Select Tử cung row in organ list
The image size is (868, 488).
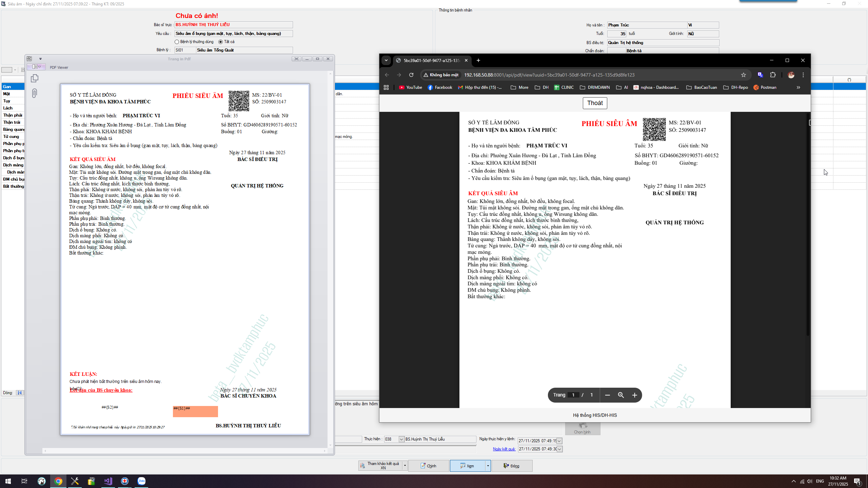point(11,137)
